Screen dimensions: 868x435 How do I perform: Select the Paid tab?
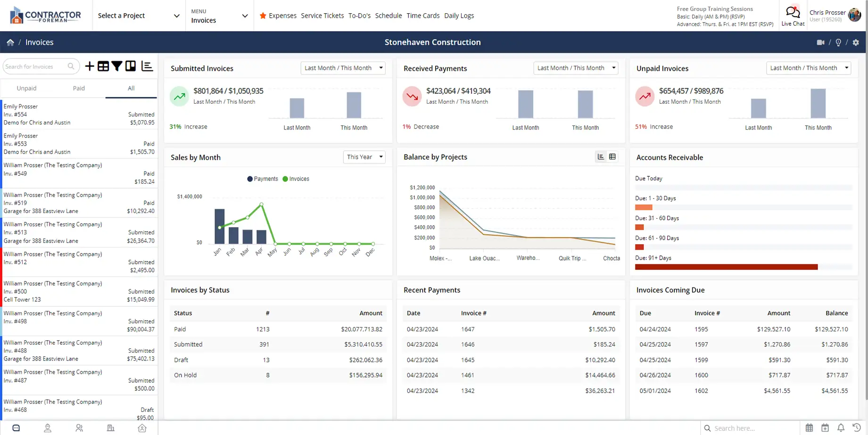(x=79, y=88)
